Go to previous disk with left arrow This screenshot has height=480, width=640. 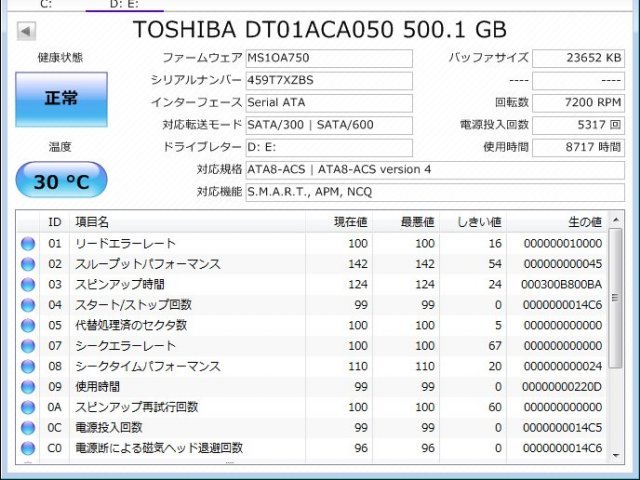(x=26, y=31)
